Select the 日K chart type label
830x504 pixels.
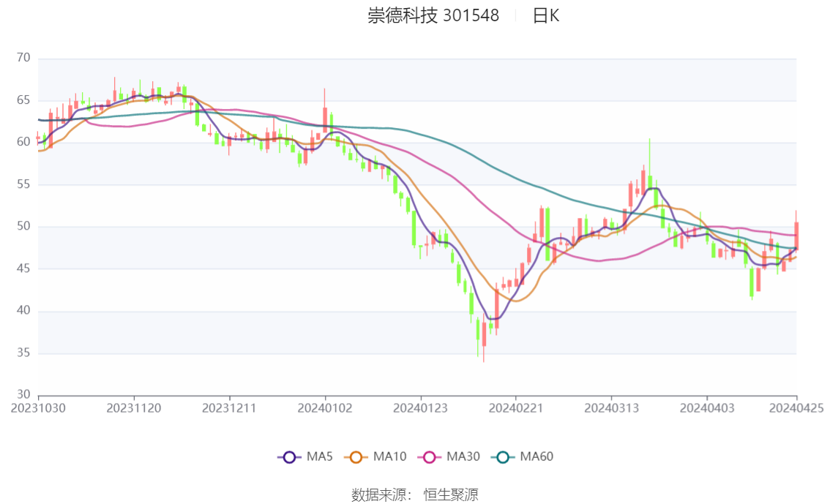pos(546,15)
